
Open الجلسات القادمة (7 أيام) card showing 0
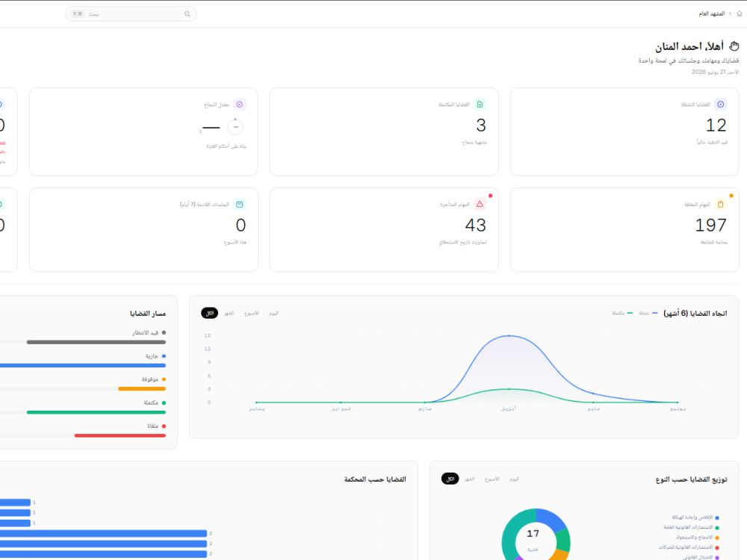[143, 229]
